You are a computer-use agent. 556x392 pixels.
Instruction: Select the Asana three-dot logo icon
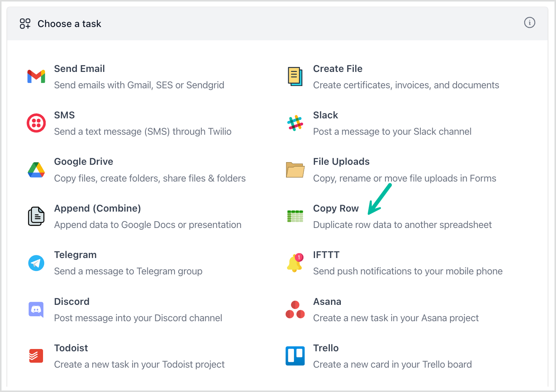295,309
